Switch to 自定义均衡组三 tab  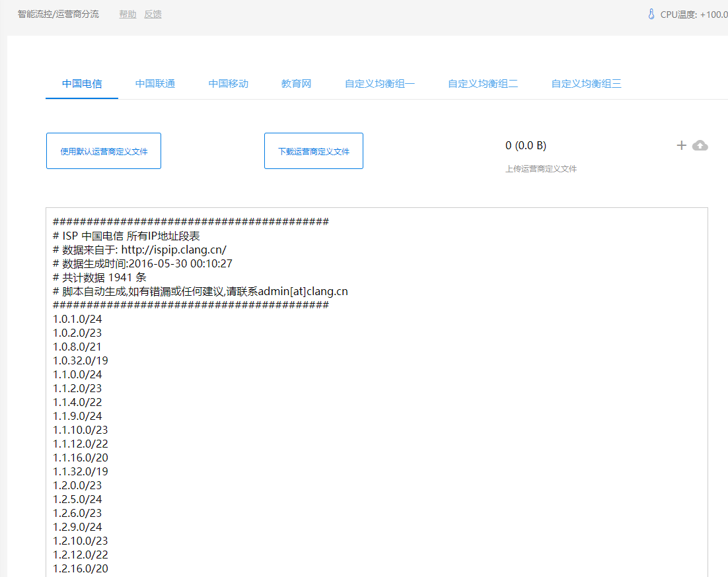(587, 84)
